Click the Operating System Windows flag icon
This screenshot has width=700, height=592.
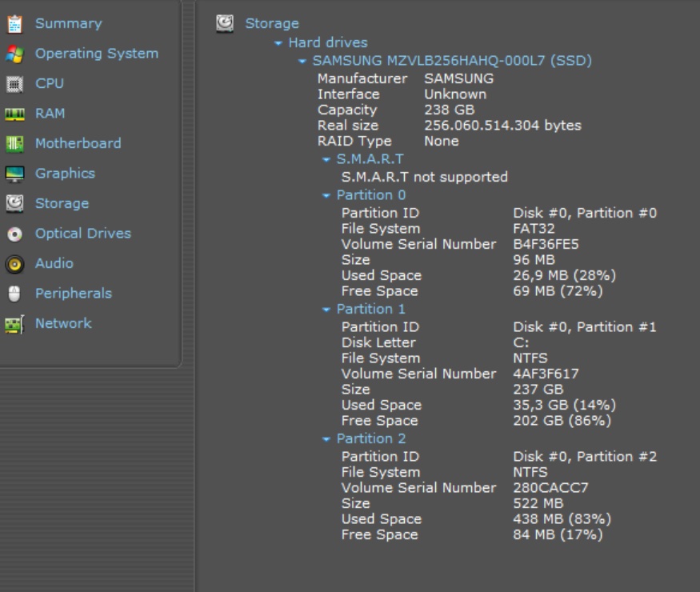pyautogui.click(x=14, y=54)
